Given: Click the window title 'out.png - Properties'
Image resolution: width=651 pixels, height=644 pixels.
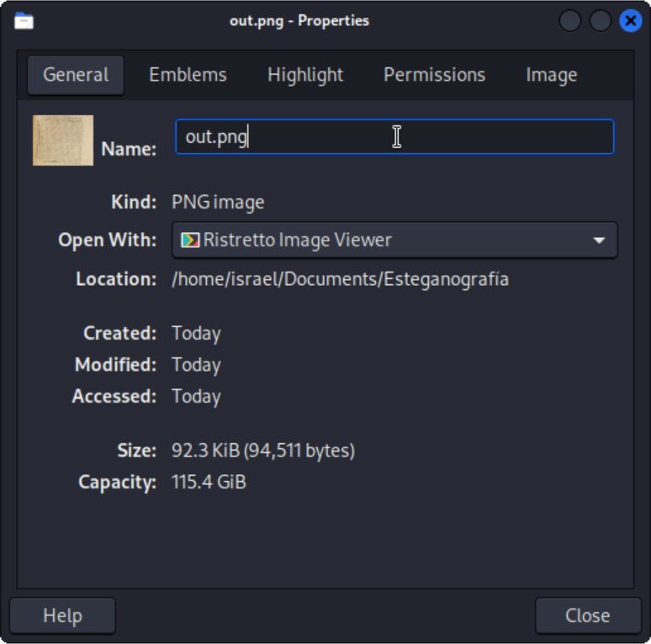Looking at the screenshot, I should pyautogui.click(x=299, y=20).
